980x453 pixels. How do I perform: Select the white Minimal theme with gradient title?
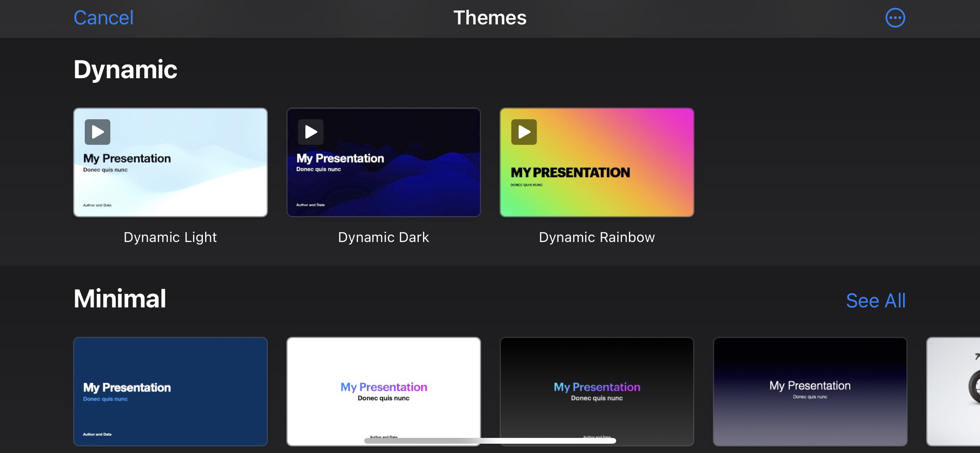[384, 391]
